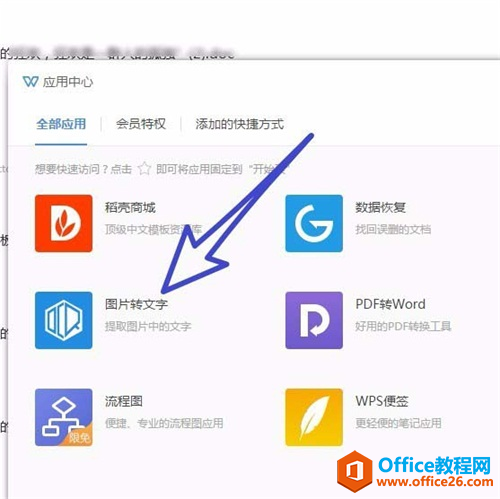Click the 流程图 title text
The image size is (500, 499).
124,401
